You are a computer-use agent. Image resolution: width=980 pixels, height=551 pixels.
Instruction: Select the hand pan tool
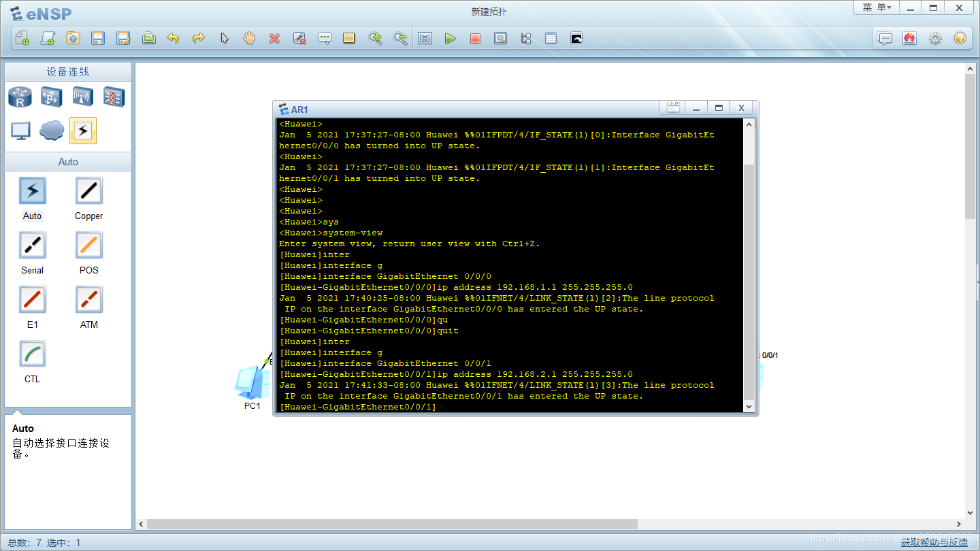click(249, 39)
